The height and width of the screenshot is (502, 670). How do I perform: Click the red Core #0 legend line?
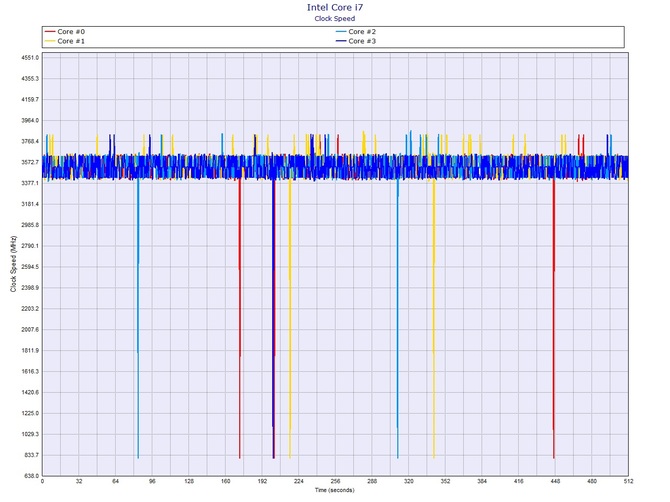tap(50, 32)
